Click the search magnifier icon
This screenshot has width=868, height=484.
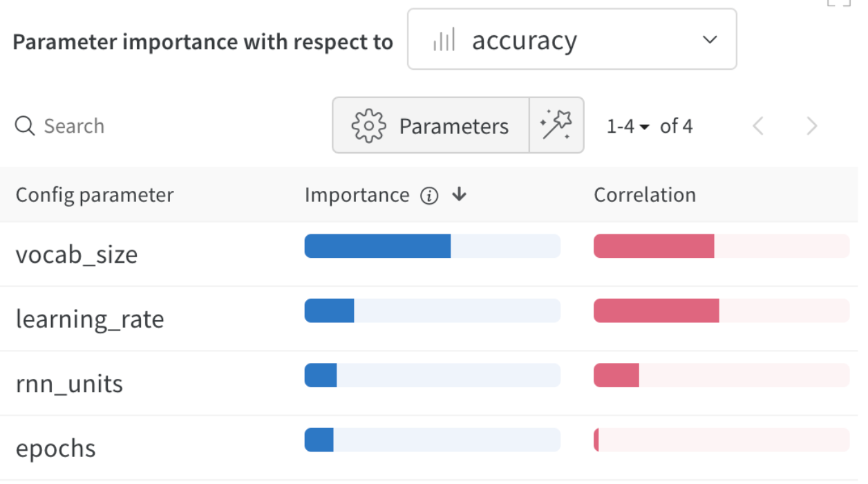coord(25,126)
